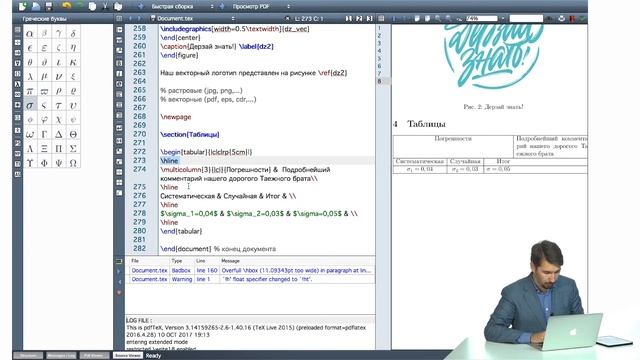
Task: Insert the lowercase sigma symbol
Action: [30, 105]
